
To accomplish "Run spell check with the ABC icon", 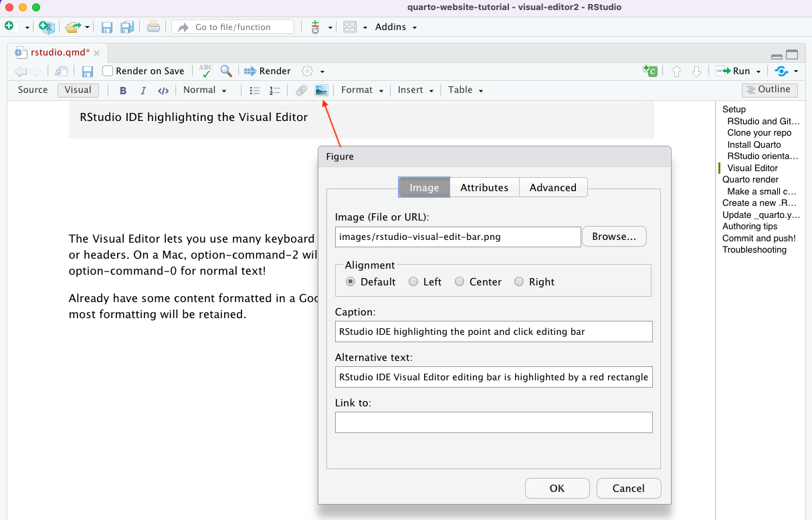I will tap(205, 70).
